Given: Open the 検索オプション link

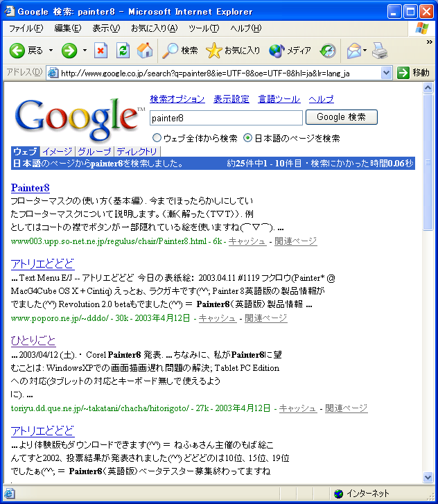Looking at the screenshot, I should (x=177, y=99).
